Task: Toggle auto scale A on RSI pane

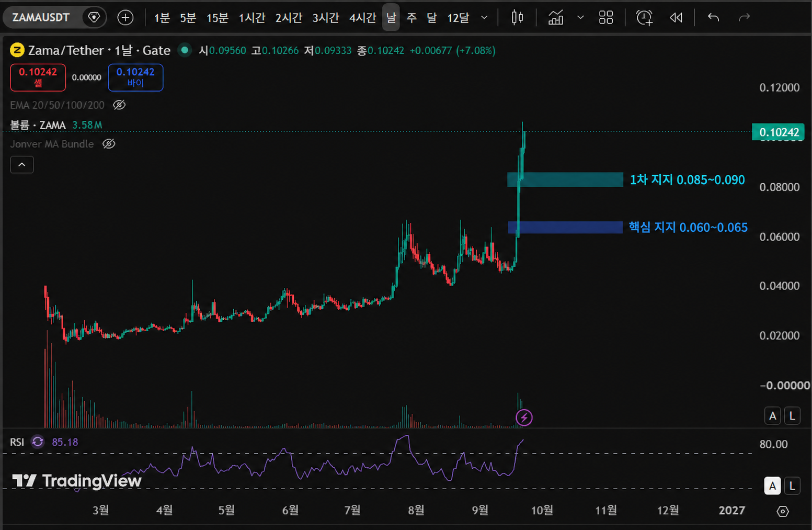Action: [x=773, y=486]
